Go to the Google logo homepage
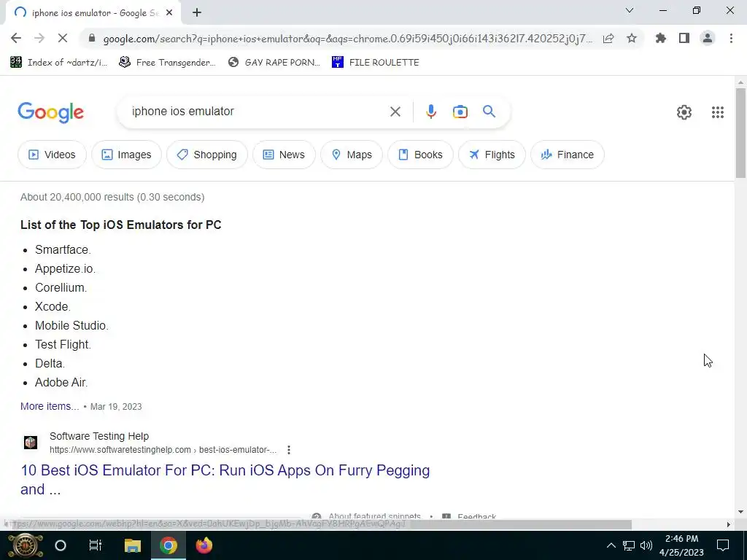The width and height of the screenshot is (747, 560). [x=50, y=113]
